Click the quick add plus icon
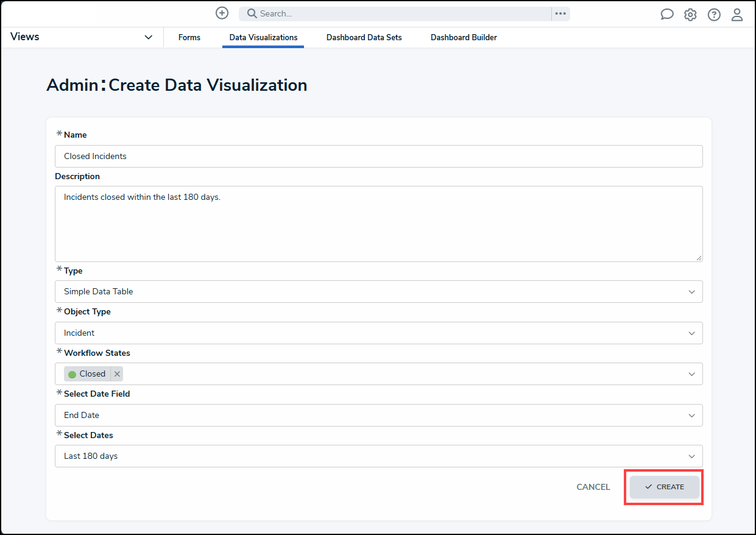Image resolution: width=756 pixels, height=535 pixels. click(x=222, y=13)
